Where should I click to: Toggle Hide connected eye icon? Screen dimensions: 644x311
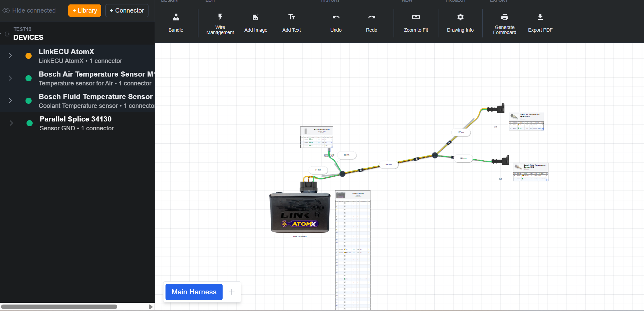pyautogui.click(x=6, y=11)
